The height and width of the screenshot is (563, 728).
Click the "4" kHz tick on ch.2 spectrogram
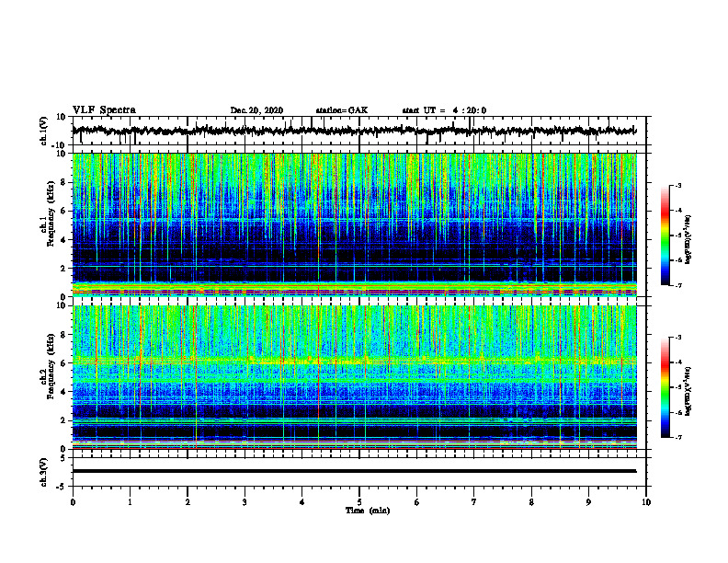(x=64, y=392)
